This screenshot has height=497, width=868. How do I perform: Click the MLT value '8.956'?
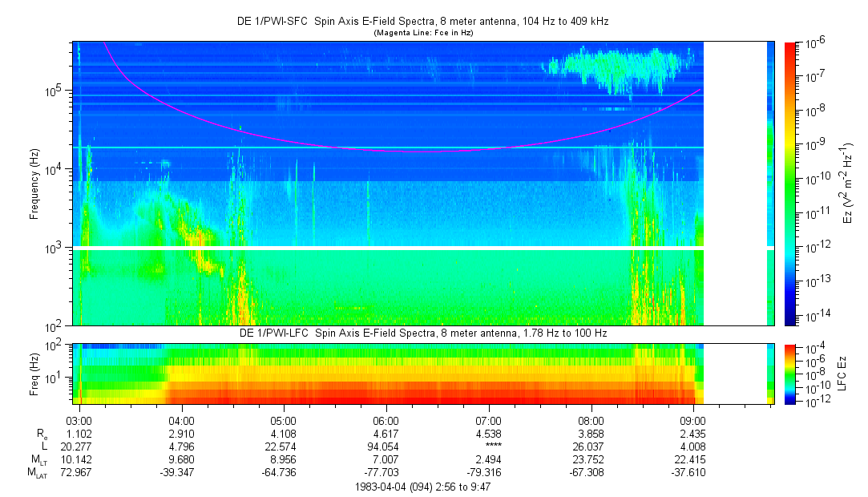click(285, 459)
